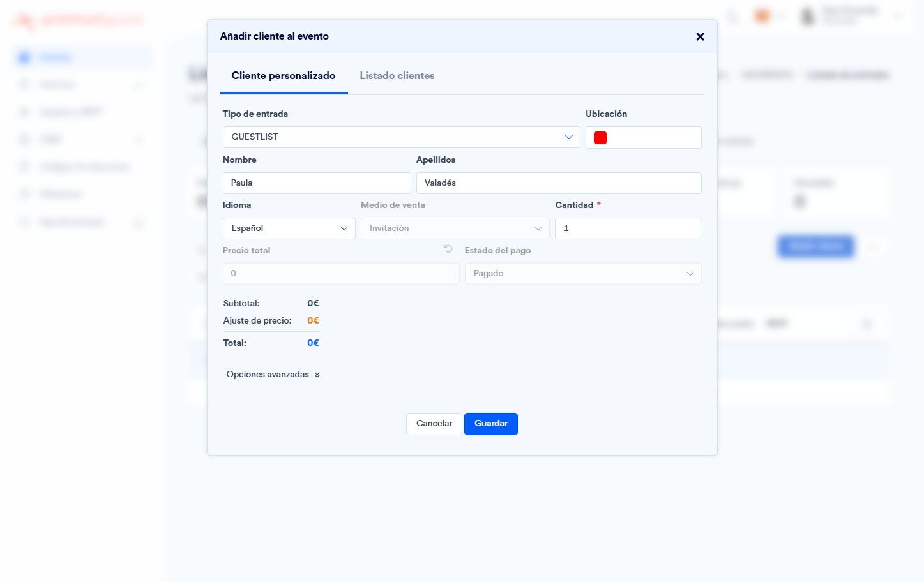
Task: Switch to the Listado clientes tab
Action: 397,76
